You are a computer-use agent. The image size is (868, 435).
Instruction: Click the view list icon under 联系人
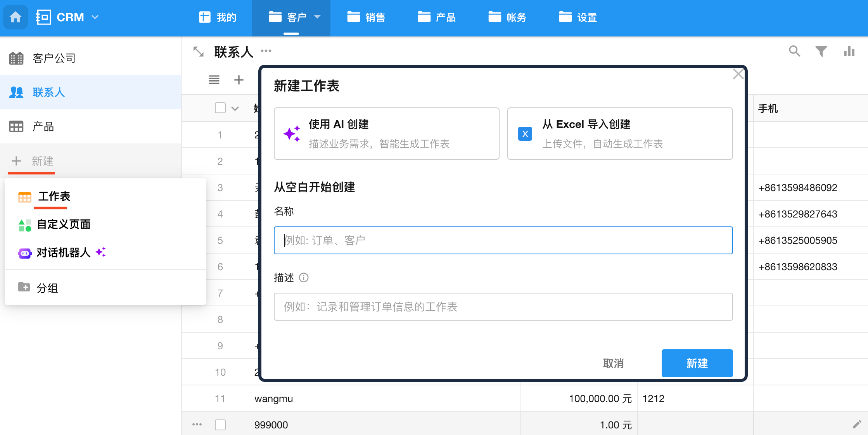214,80
